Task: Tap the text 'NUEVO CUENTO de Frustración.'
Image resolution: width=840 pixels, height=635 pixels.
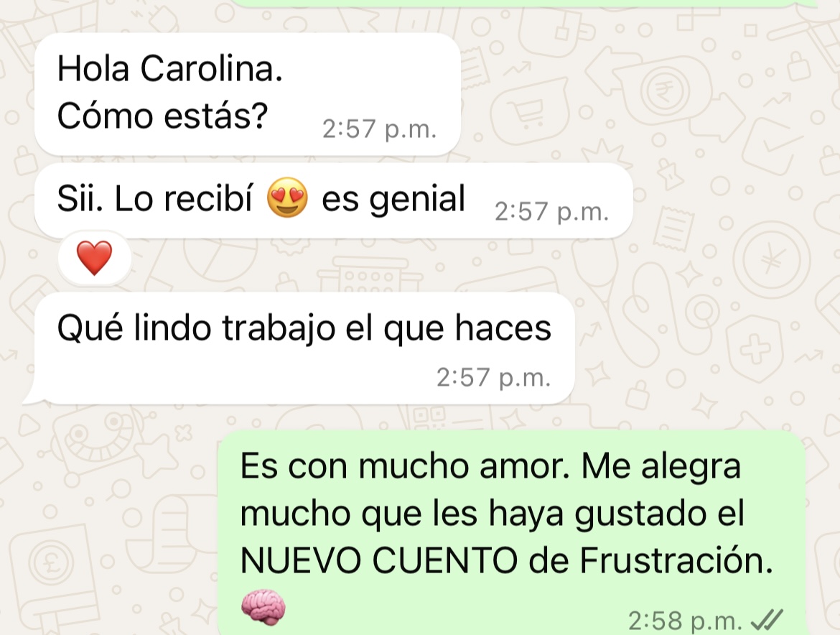Action: (507, 560)
